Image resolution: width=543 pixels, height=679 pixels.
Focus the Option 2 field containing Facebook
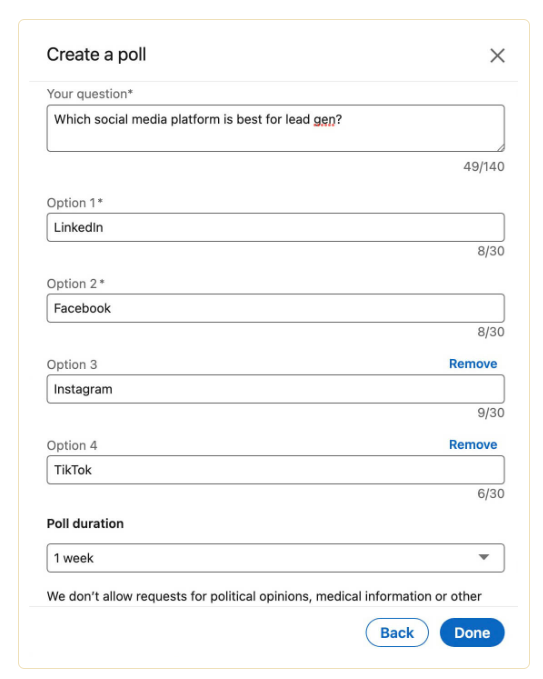point(275,308)
